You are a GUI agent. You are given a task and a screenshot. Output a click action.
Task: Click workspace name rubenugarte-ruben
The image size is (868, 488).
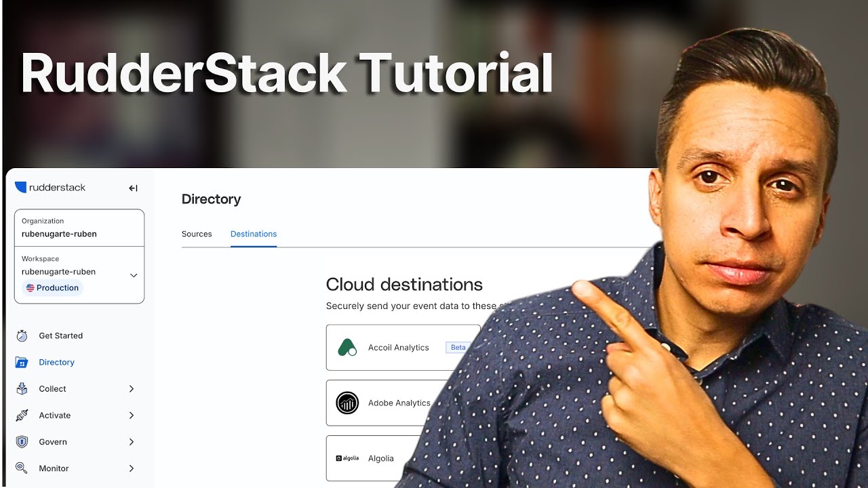click(x=58, y=272)
